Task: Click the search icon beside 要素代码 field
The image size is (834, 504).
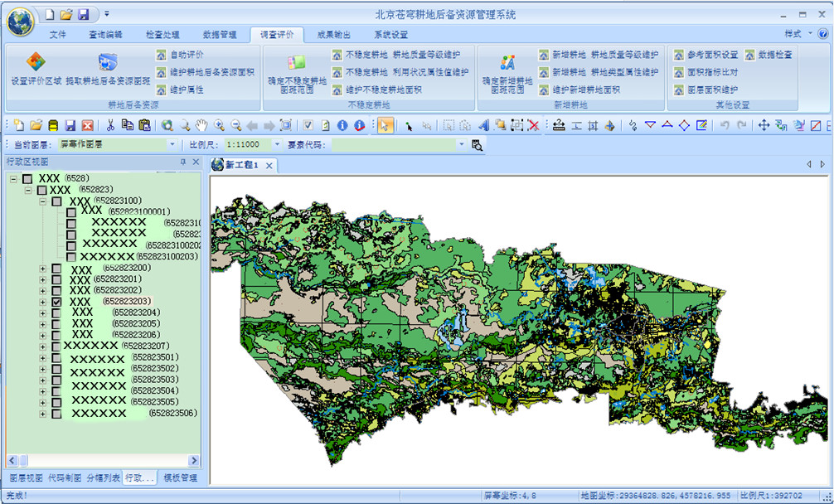Action: click(x=478, y=144)
